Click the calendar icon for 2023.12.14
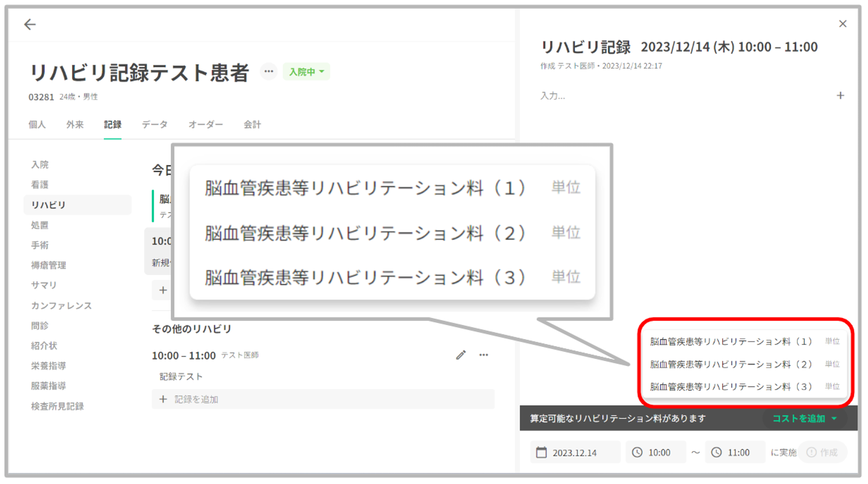Image resolution: width=868 pixels, height=484 pixels. click(x=541, y=452)
